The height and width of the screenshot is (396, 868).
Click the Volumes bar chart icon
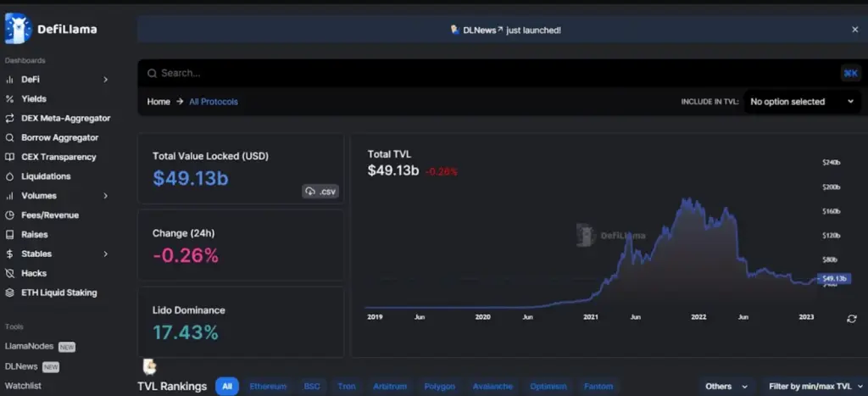click(9, 196)
